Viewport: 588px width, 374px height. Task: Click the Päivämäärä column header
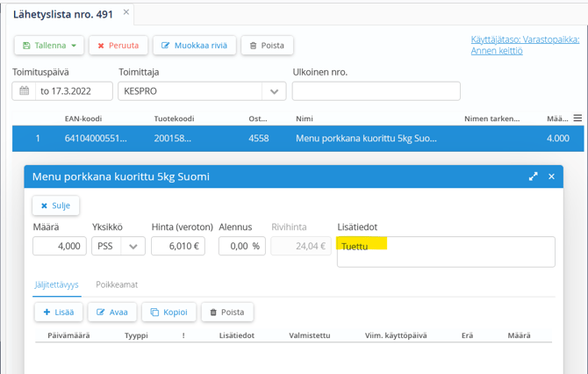click(x=68, y=335)
